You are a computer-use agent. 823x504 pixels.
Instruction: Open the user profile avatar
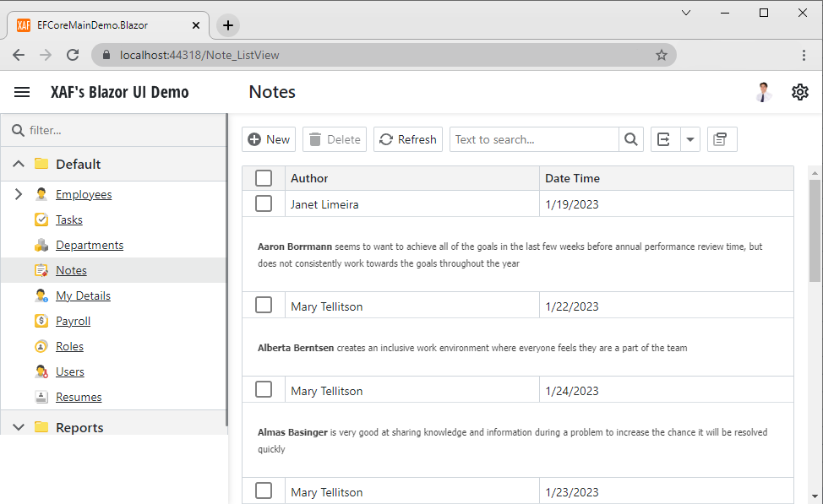point(764,92)
